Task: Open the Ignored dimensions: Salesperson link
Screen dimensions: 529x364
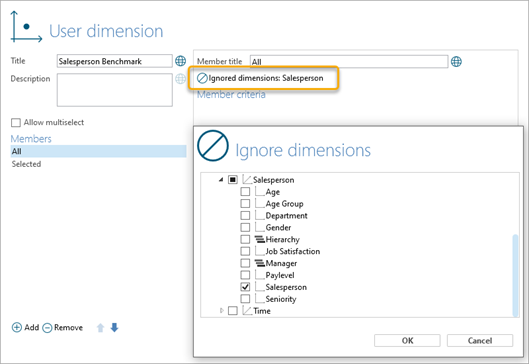Action: click(x=266, y=78)
